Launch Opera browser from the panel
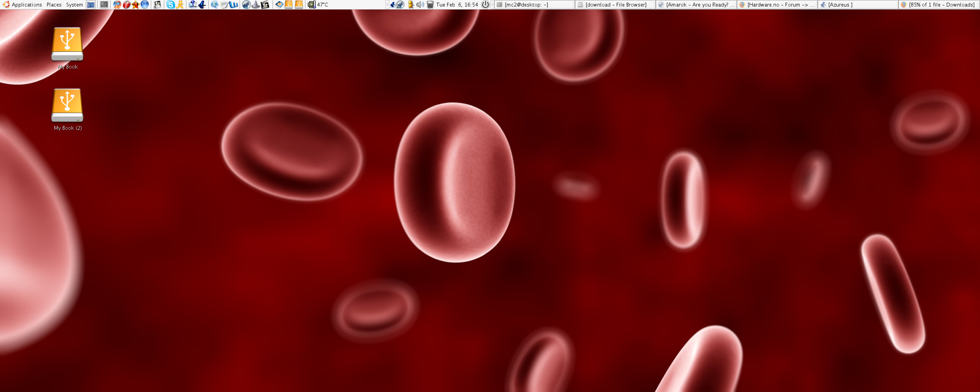The image size is (980, 392). 126,5
